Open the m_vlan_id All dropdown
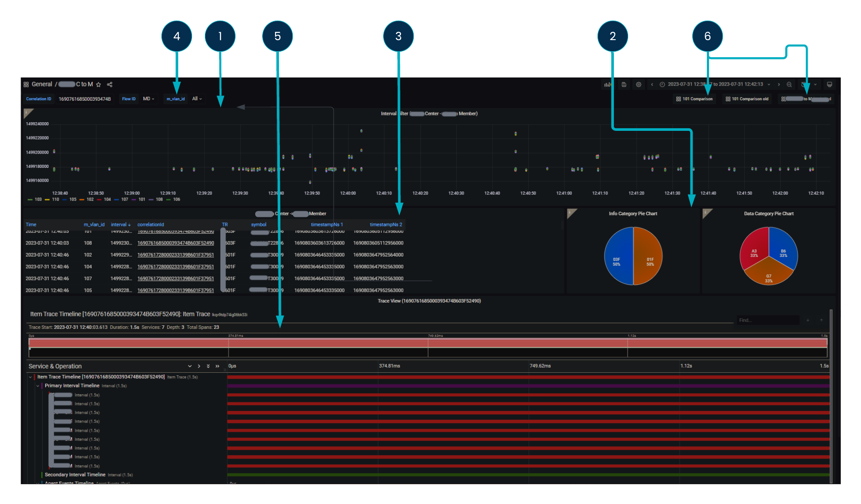861x504 pixels. point(197,99)
